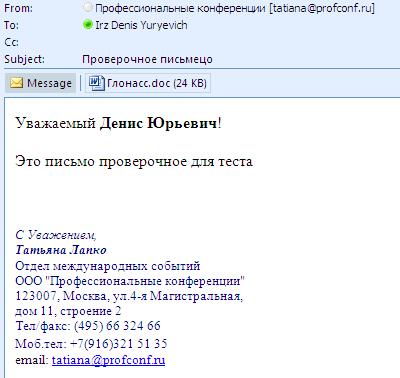Click the tatiana@profconf.ru email link
Image resolution: width=400 pixels, height=378 pixels.
[108, 360]
